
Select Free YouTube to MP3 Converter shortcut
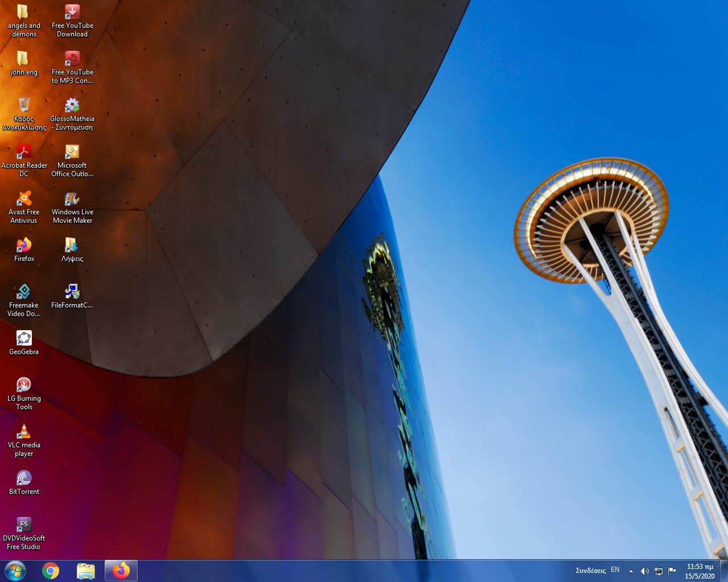pos(72,67)
